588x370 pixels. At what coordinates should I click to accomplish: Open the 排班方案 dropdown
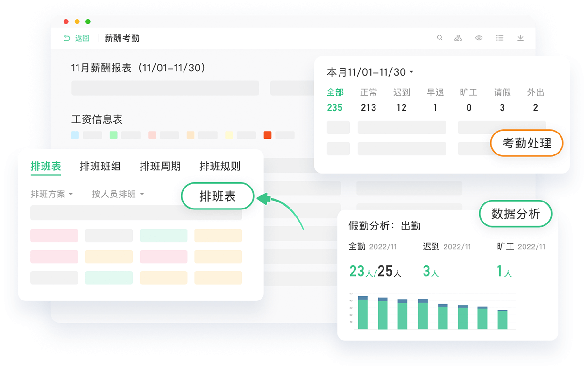51,194
